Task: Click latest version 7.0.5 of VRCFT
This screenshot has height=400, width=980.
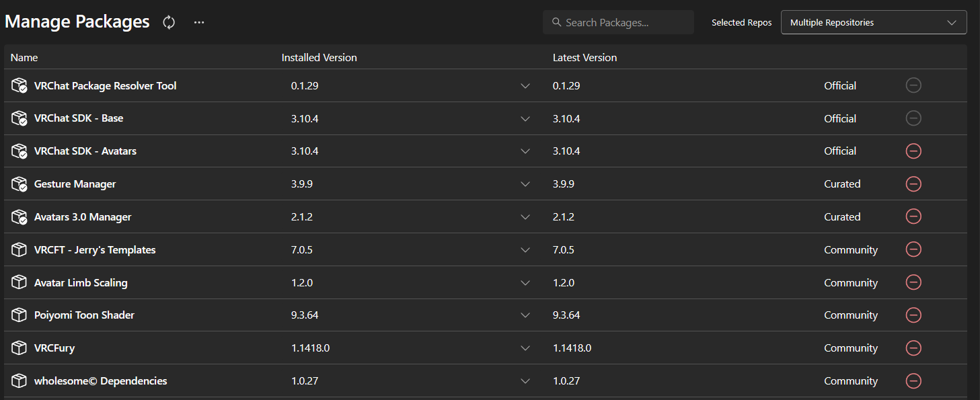Action: click(564, 250)
